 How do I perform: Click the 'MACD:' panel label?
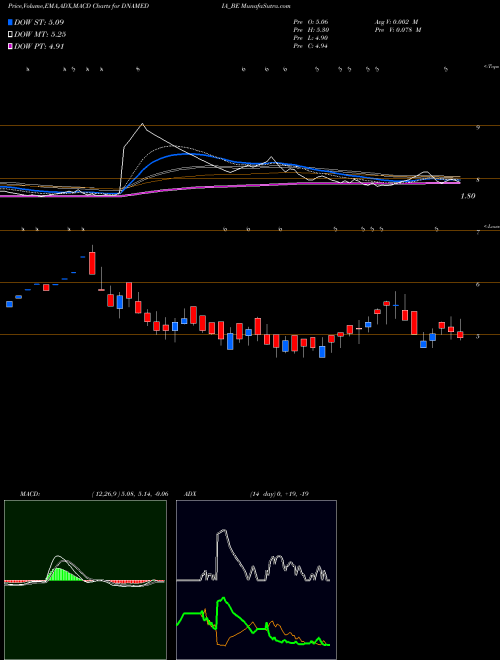pos(29,494)
